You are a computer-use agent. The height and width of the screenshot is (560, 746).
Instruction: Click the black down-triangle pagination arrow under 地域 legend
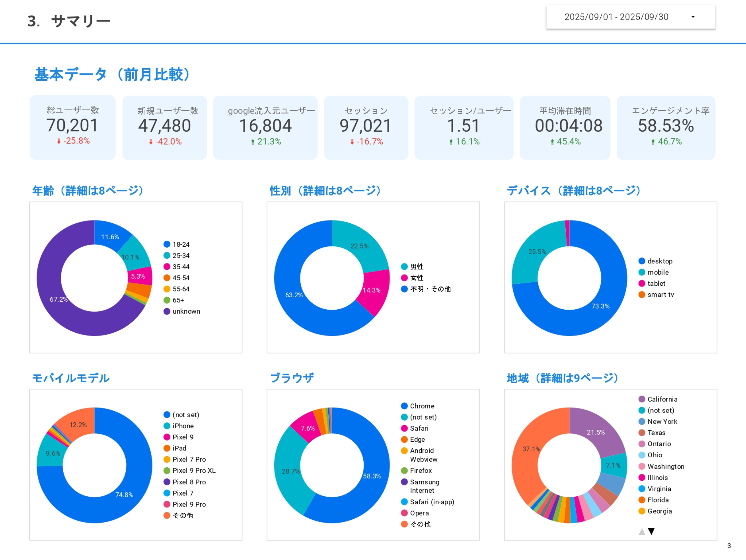[652, 531]
